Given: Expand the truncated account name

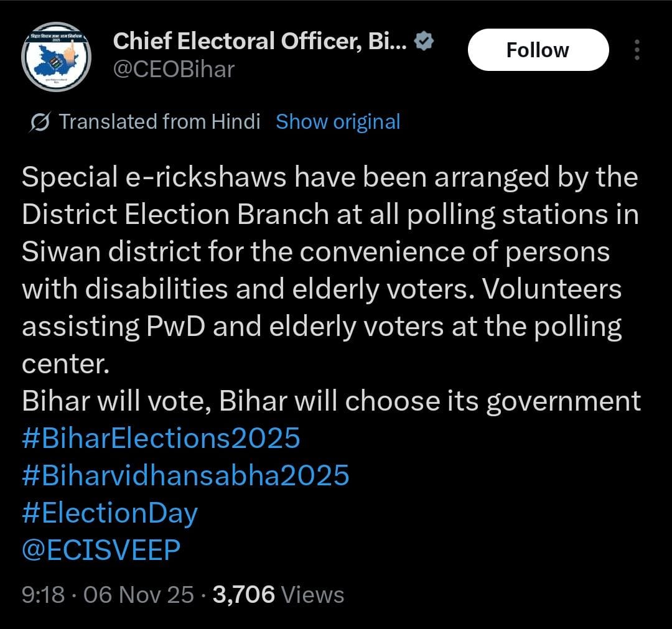Looking at the screenshot, I should 261,40.
